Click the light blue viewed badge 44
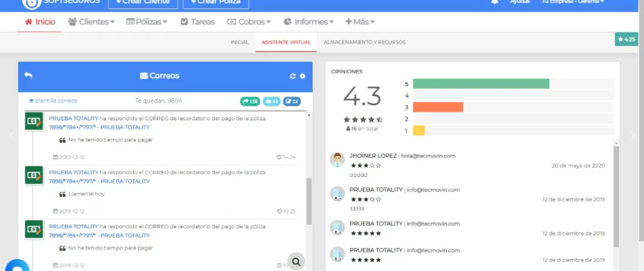Image resolution: width=644 pixels, height=271 pixels. pos(271,101)
